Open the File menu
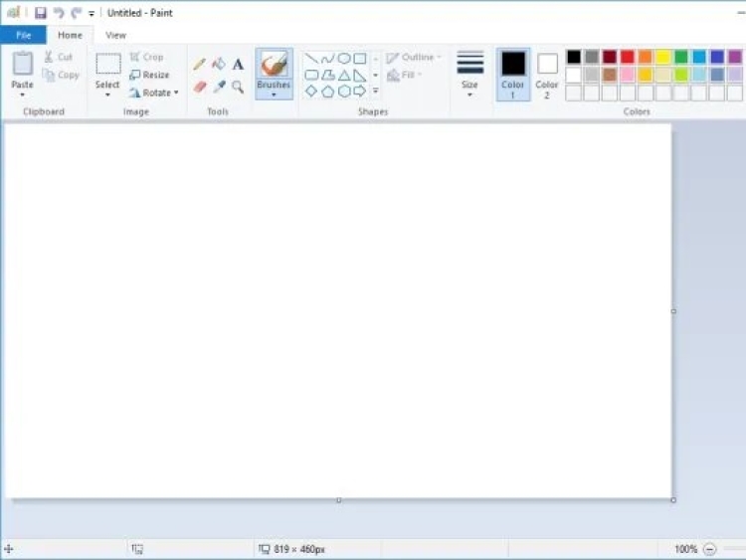 pos(23,35)
